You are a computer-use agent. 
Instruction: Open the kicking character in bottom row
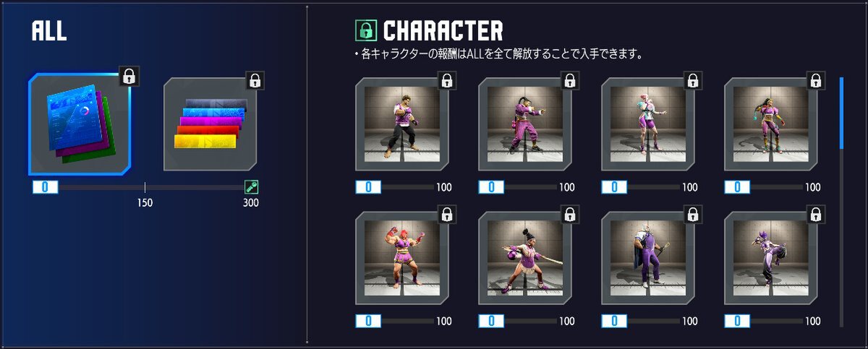click(x=772, y=258)
